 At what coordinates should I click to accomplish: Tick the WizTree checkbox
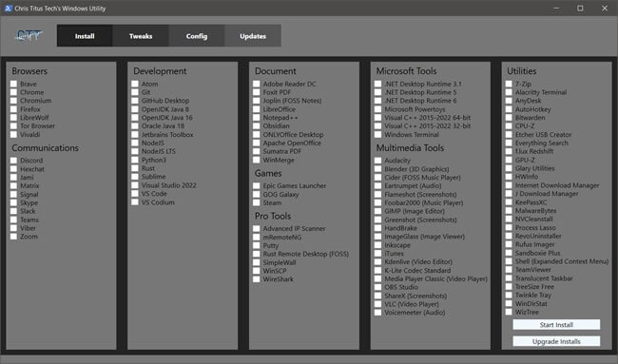(509, 312)
